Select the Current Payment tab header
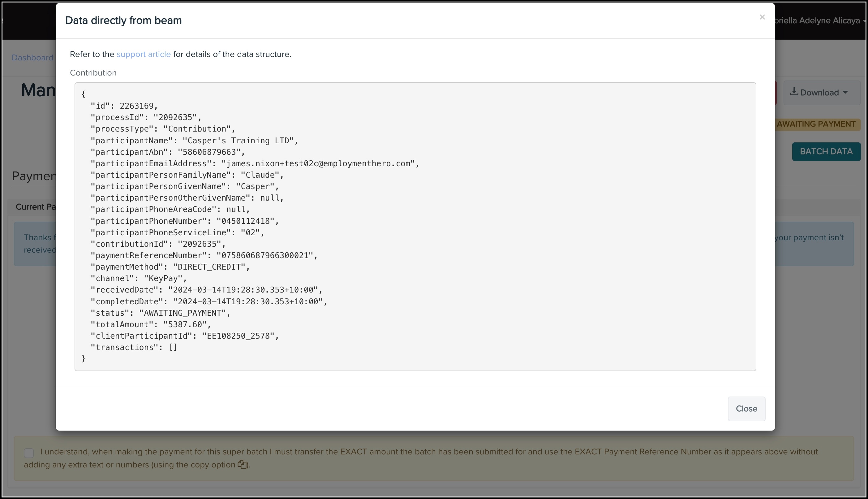 36,207
